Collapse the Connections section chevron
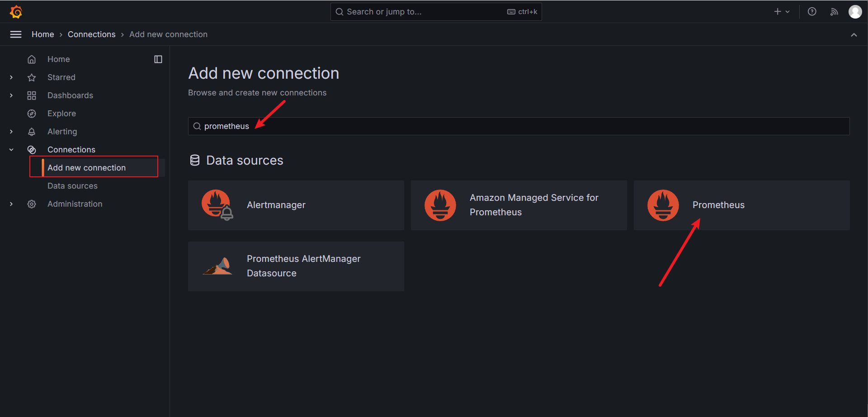The width and height of the screenshot is (868, 417). [11, 150]
